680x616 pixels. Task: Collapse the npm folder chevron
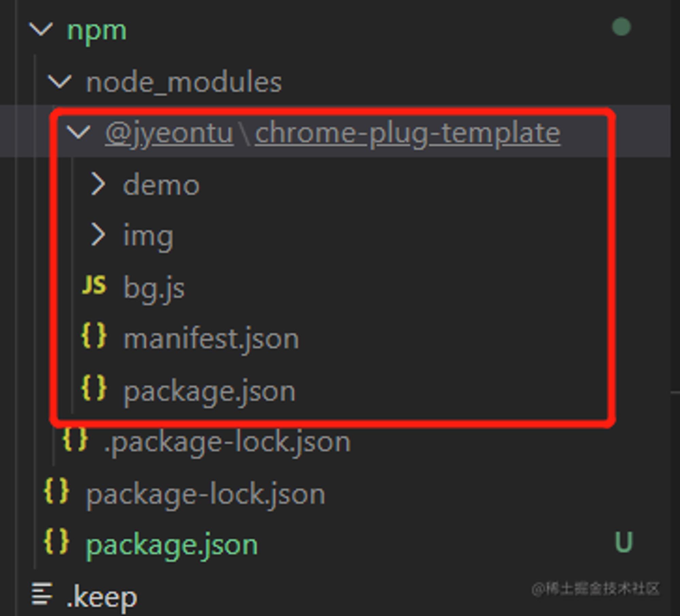point(41,30)
